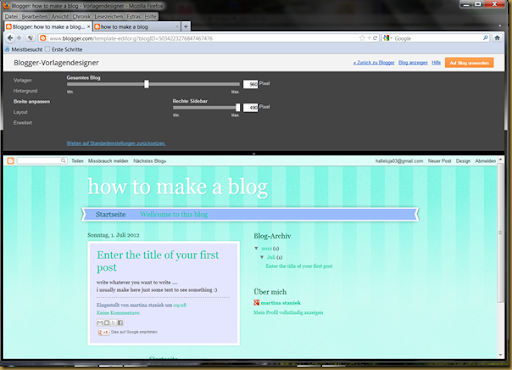The image size is (512, 370).
Task: Toggle the designer panel divider handle
Action: (254, 154)
